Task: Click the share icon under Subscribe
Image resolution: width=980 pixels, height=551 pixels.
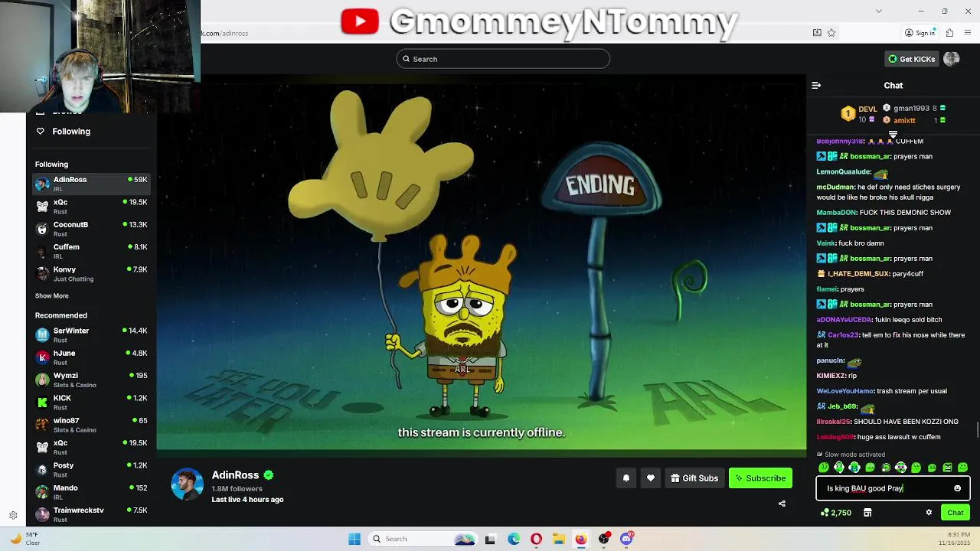Action: tap(782, 504)
